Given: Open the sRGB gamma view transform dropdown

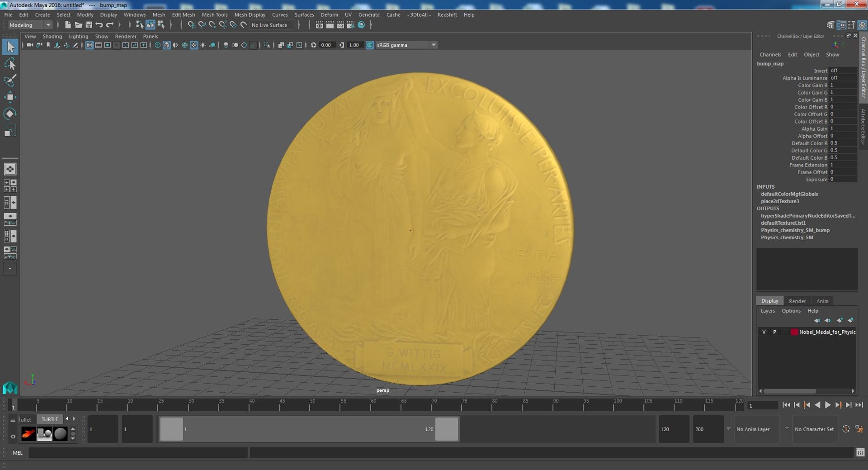Looking at the screenshot, I should point(406,45).
